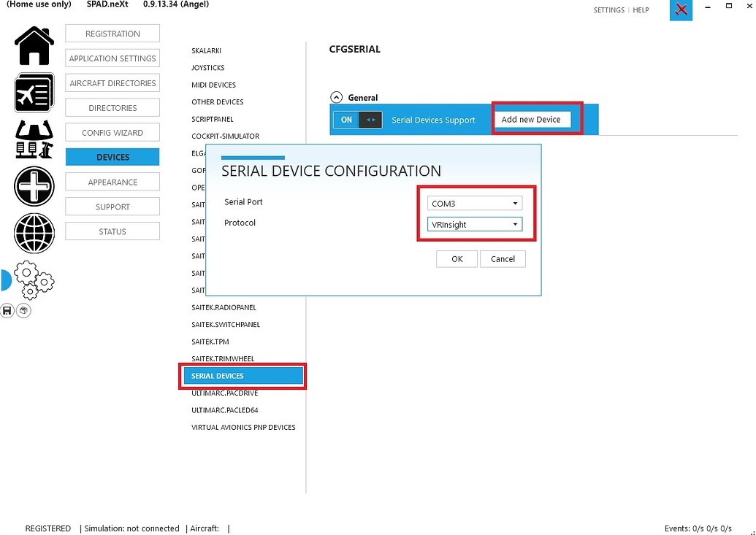Click the red airplane icon
Viewport: 756px width, 535px height.
[681, 9]
